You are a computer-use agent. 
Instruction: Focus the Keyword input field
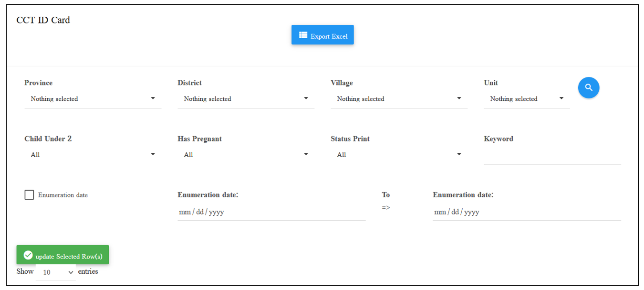click(x=552, y=156)
